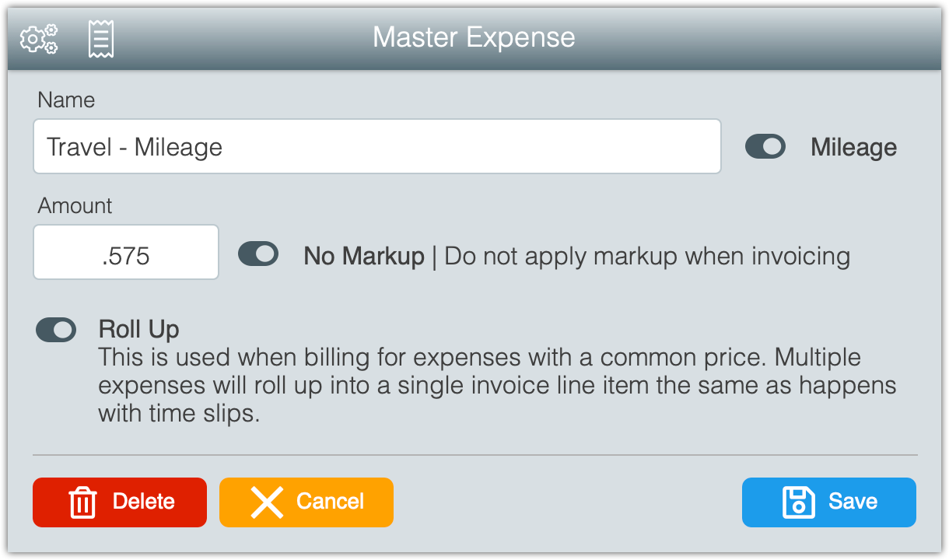
Task: Open the settings gears icon in header
Action: coord(39,38)
